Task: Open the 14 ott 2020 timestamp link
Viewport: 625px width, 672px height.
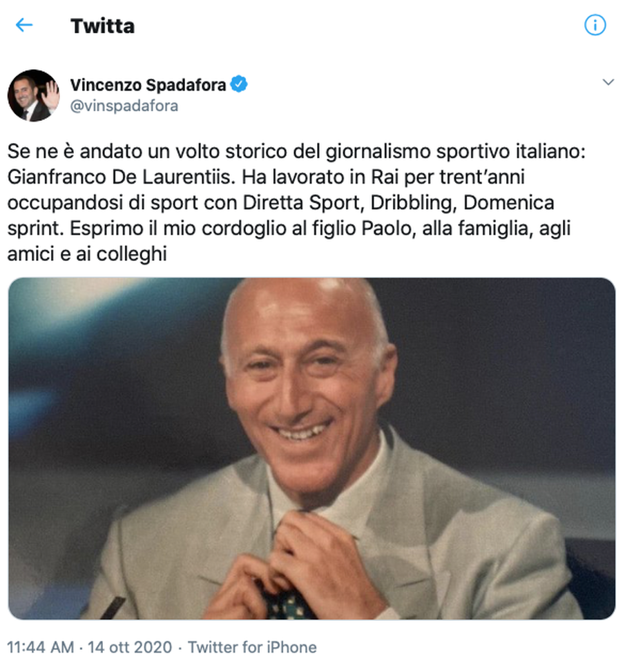Action: 130,648
